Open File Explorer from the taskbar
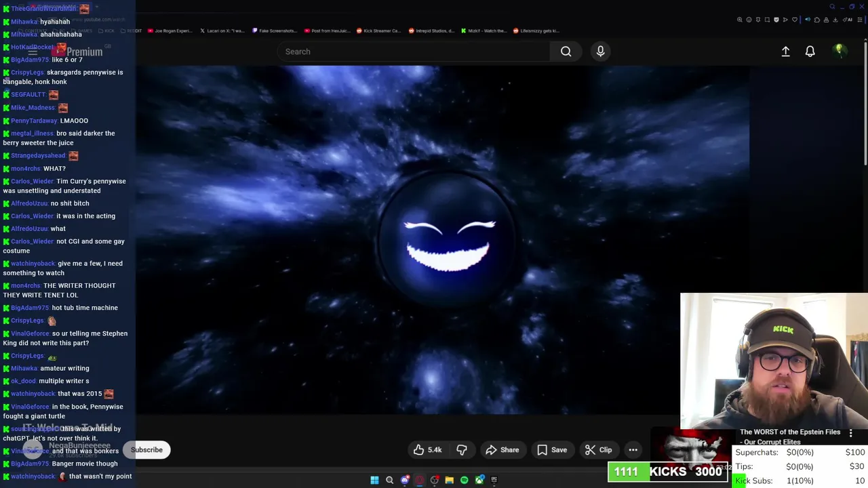Image resolution: width=868 pixels, height=488 pixels. (x=449, y=480)
